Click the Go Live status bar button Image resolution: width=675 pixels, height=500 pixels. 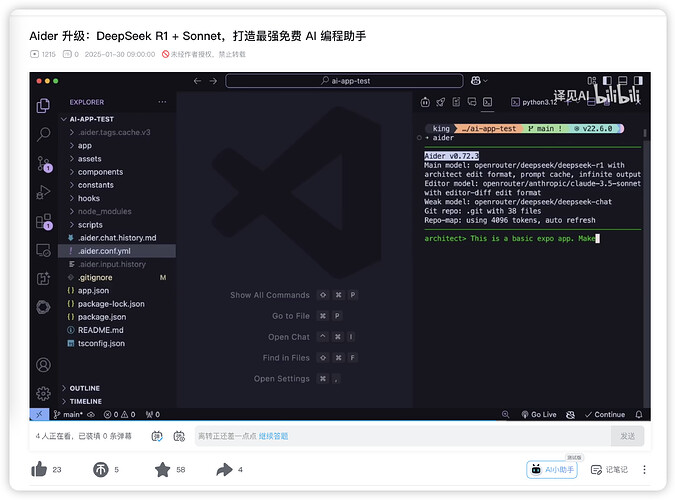click(x=539, y=414)
